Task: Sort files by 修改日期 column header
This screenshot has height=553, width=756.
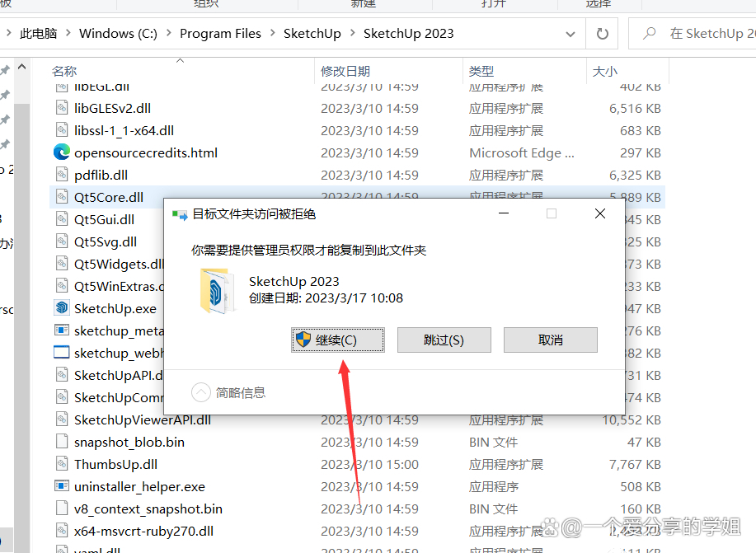Action: coord(345,72)
